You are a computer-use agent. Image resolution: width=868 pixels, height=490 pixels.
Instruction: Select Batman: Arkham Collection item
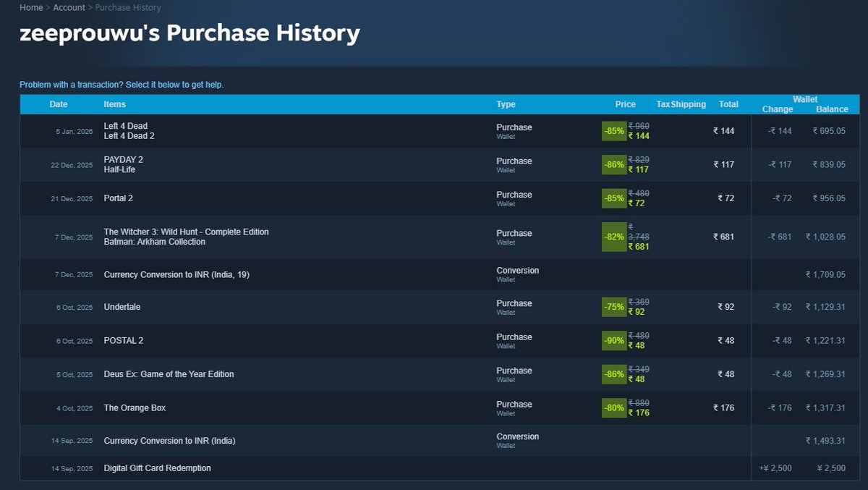tap(154, 242)
